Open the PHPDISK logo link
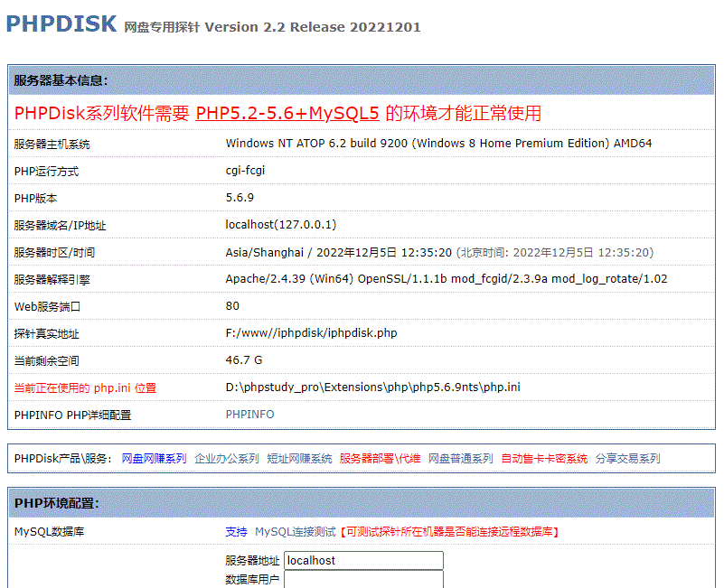Screen dimensions: 724x588 point(61,24)
